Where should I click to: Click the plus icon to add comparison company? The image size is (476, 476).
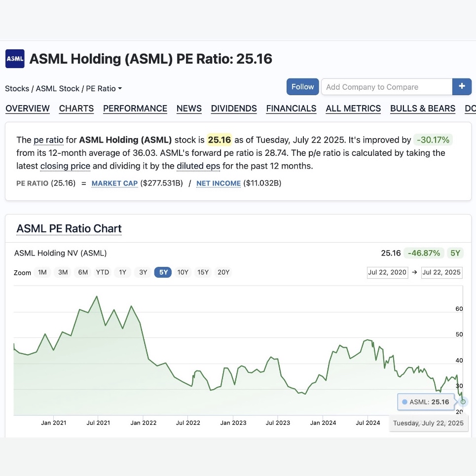point(462,86)
